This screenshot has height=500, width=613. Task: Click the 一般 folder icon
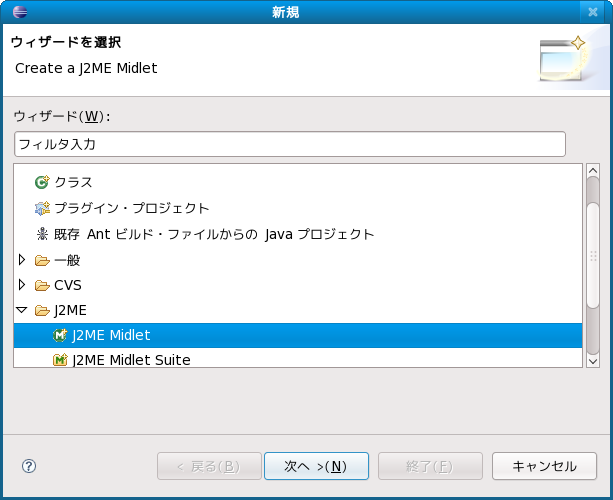42,260
